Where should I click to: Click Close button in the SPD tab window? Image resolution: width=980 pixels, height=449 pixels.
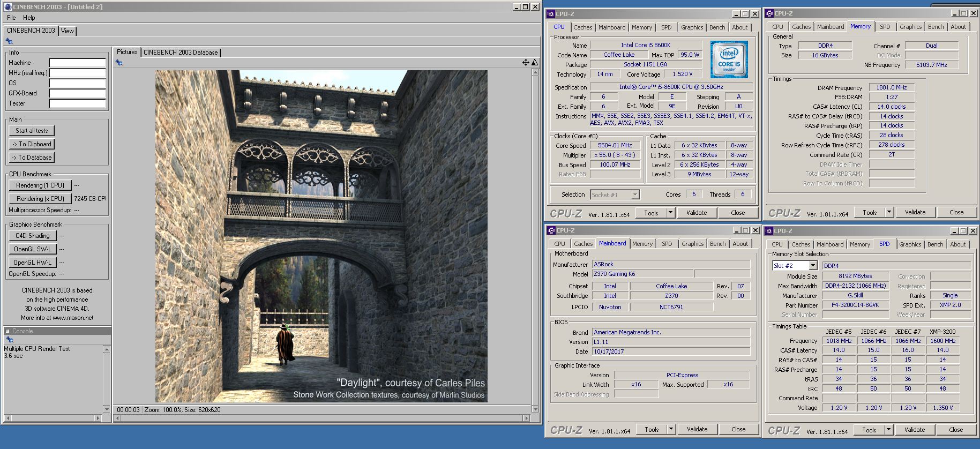coord(956,430)
